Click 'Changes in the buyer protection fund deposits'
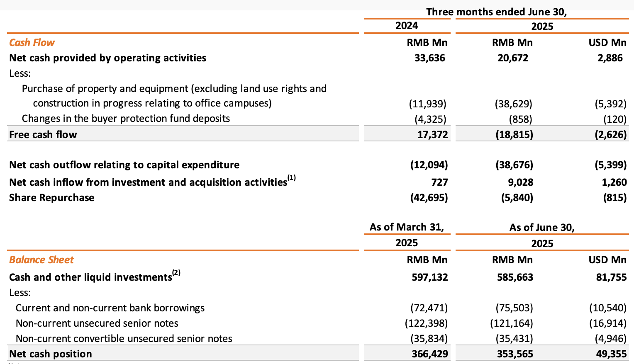Image resolution: width=634 pixels, height=364 pixels. point(126,119)
